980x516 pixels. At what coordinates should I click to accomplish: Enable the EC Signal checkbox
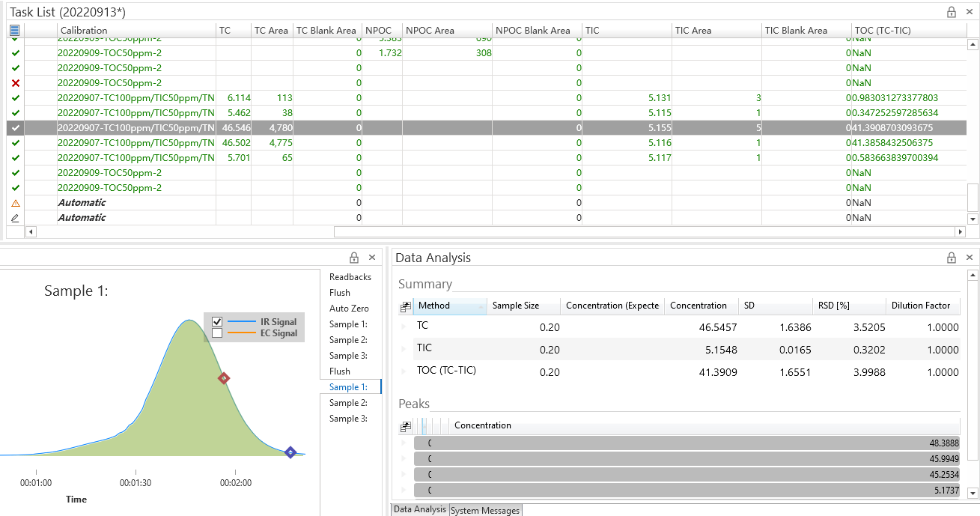(x=217, y=333)
